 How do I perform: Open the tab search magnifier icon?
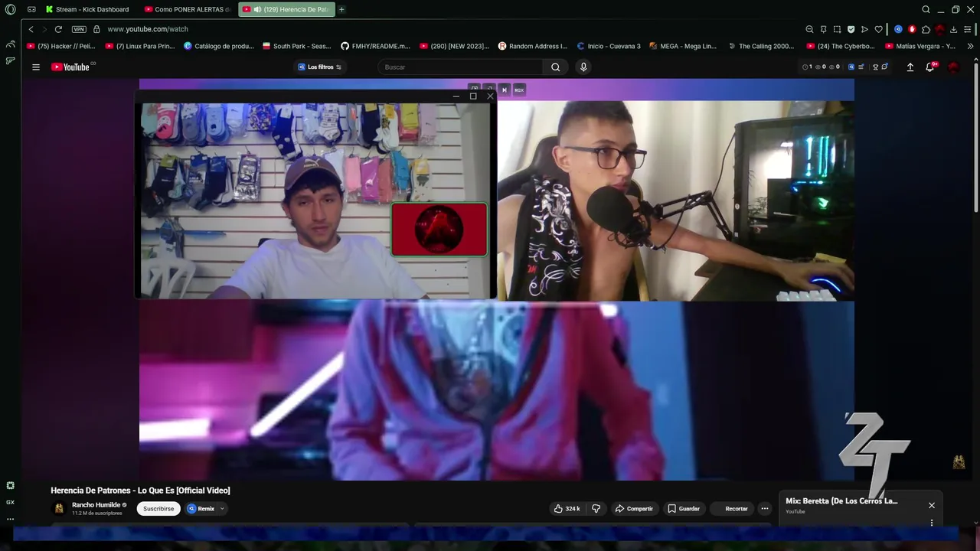(926, 9)
